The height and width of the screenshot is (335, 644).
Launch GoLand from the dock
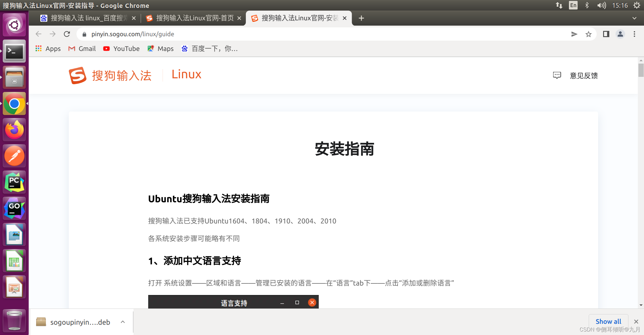click(14, 208)
